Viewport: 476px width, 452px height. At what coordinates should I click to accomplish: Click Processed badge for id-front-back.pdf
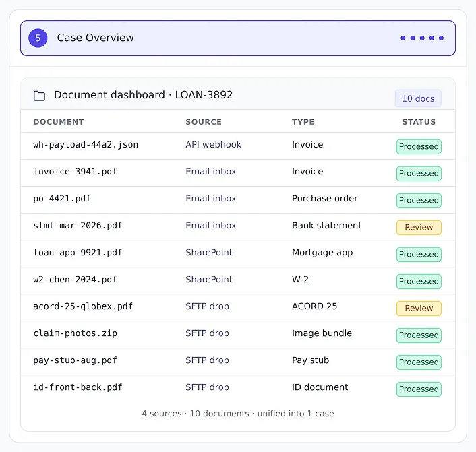419,389
